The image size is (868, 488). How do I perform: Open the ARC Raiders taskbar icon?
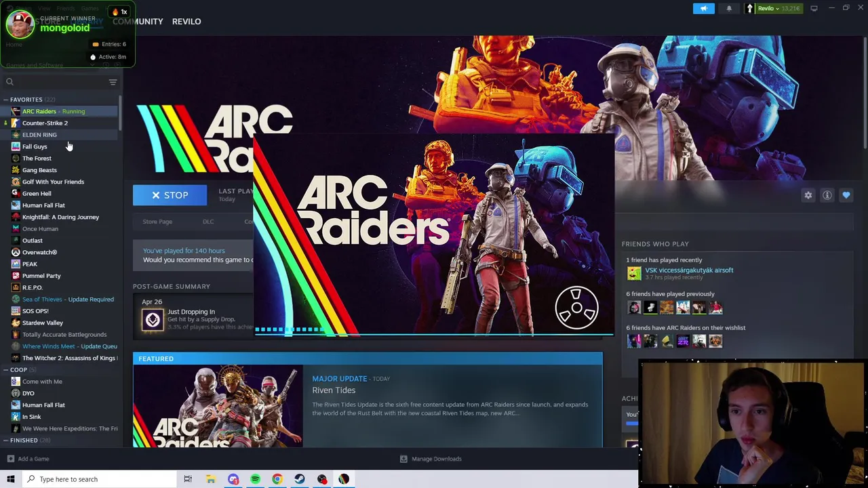[344, 479]
